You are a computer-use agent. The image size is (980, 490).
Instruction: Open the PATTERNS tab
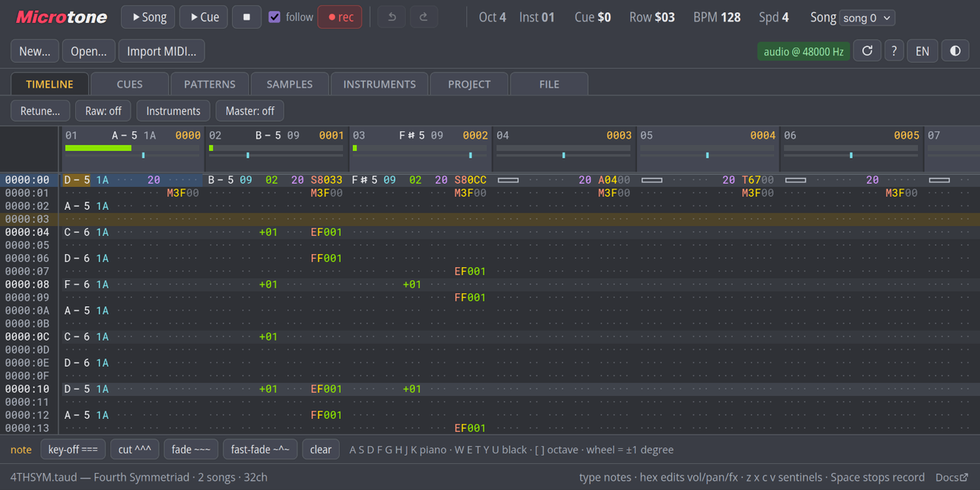(210, 84)
